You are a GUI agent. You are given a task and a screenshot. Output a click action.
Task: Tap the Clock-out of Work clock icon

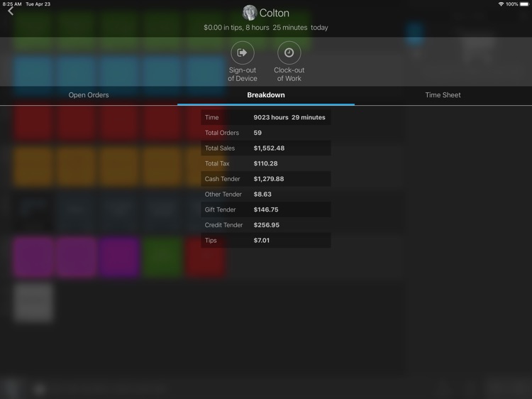(x=289, y=53)
